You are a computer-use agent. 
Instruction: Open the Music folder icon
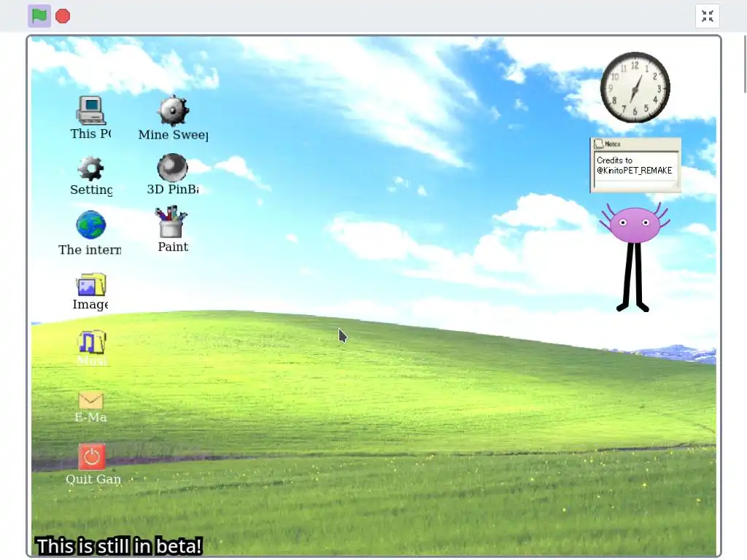91,342
